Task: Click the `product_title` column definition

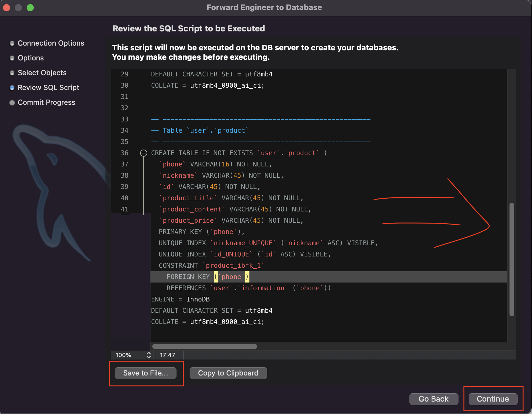Action: click(231, 198)
